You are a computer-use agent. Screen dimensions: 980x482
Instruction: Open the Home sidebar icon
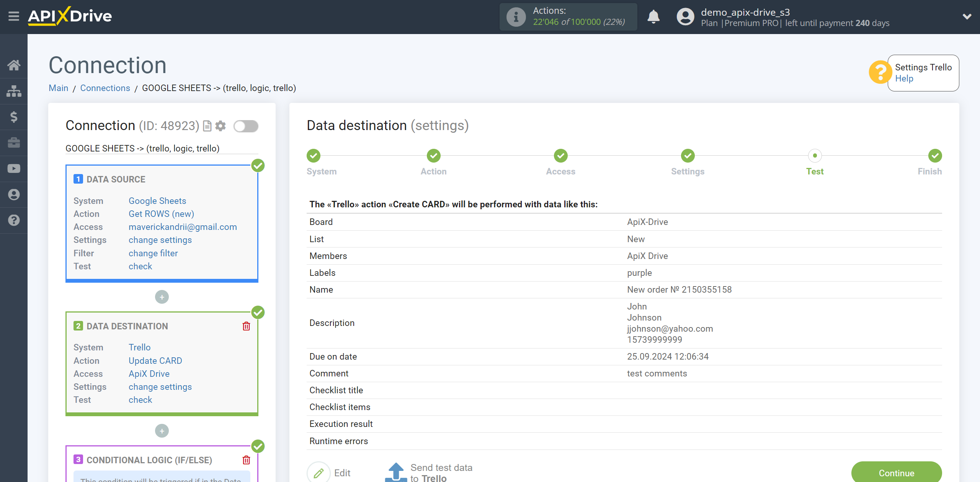point(14,65)
